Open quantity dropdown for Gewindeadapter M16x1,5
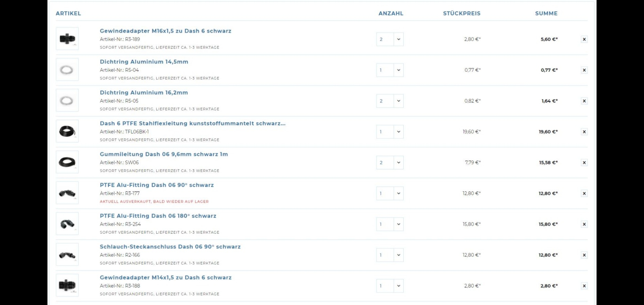Screen dimensions: 644x305 pos(390,39)
